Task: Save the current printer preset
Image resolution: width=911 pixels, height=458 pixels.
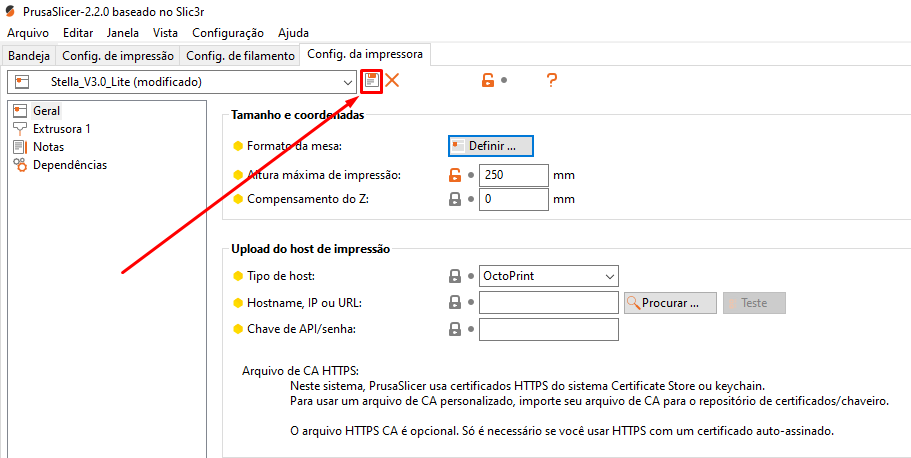Action: pyautogui.click(x=371, y=81)
